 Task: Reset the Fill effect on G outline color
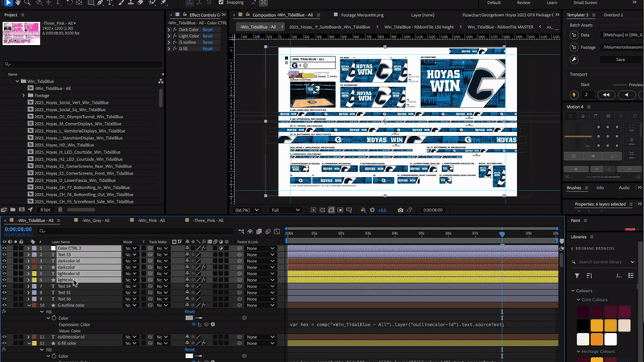click(189, 311)
